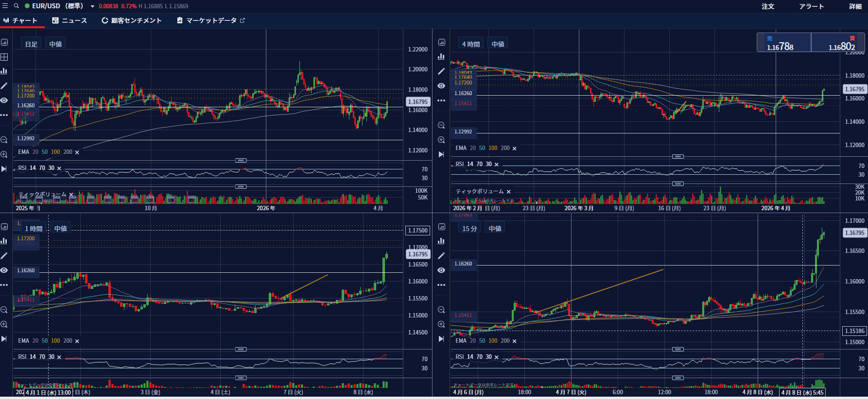This screenshot has height=399, width=868.
Task: Switch to the ニュース tab
Action: (x=69, y=20)
